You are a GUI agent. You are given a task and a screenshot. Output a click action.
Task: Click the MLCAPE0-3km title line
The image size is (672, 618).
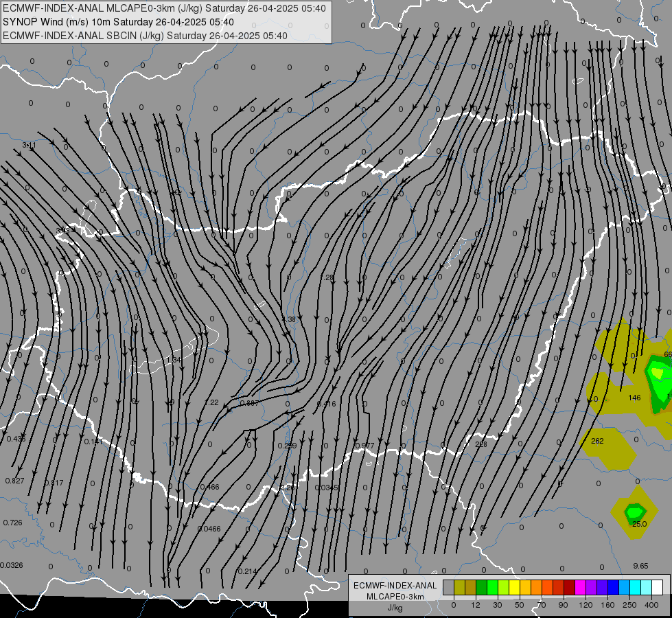coord(164,8)
